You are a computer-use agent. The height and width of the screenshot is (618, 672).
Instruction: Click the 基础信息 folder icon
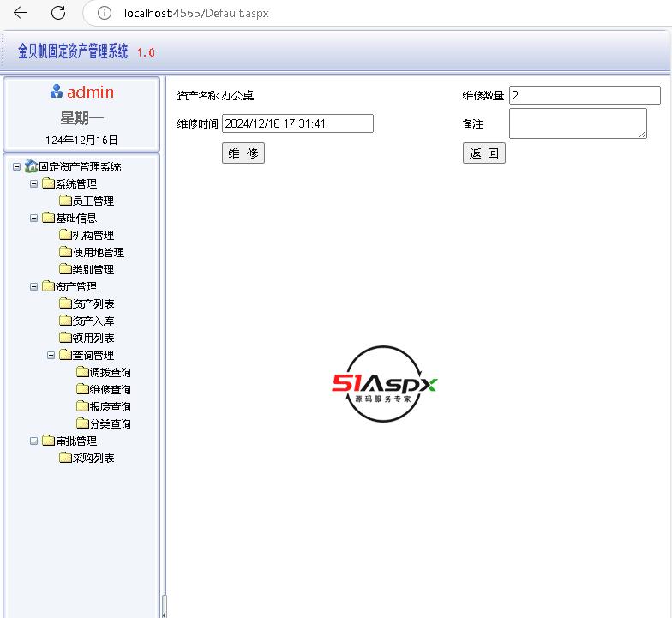pyautogui.click(x=48, y=218)
